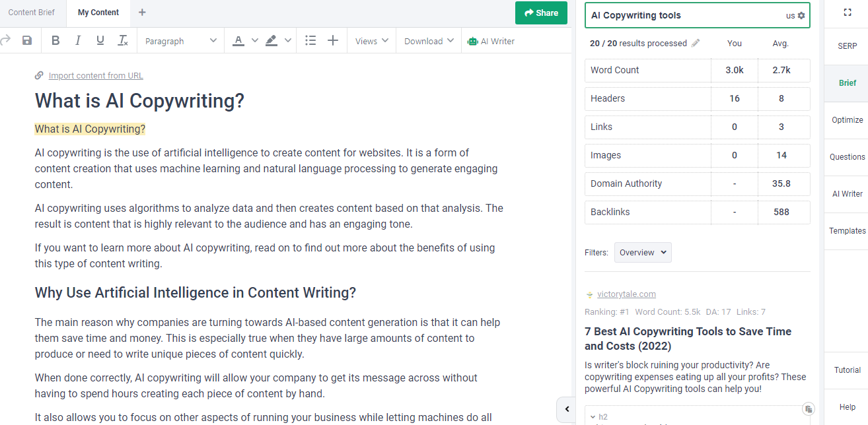The width and height of the screenshot is (868, 425).
Task: Copy outline with the clipboard icon
Action: pos(809,409)
